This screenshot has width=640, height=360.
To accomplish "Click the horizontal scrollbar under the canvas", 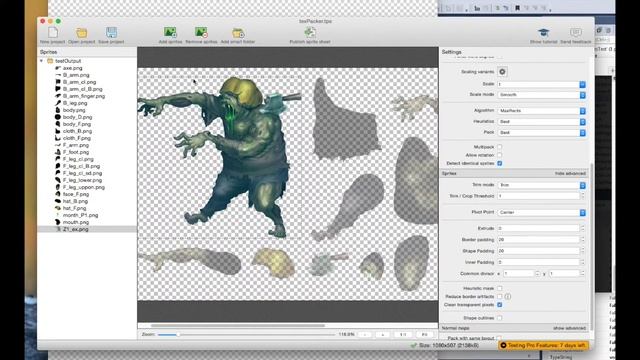I will point(238,325).
